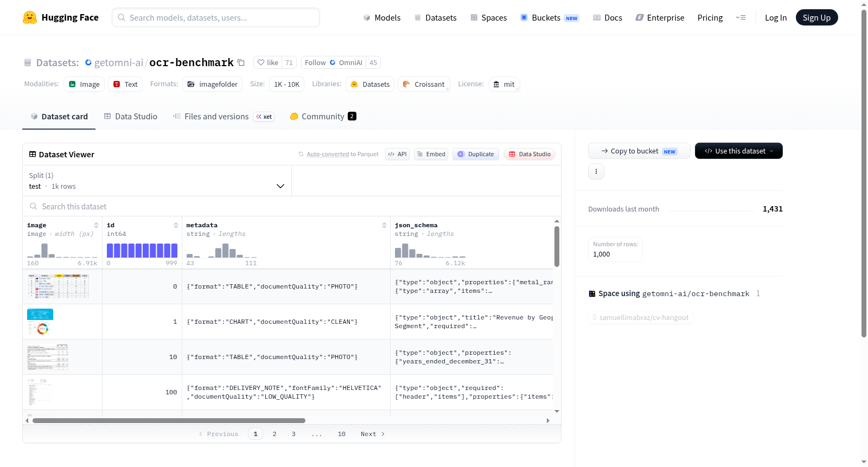Open the Pricing page
Image resolution: width=868 pixels, height=467 pixels.
[x=710, y=18]
